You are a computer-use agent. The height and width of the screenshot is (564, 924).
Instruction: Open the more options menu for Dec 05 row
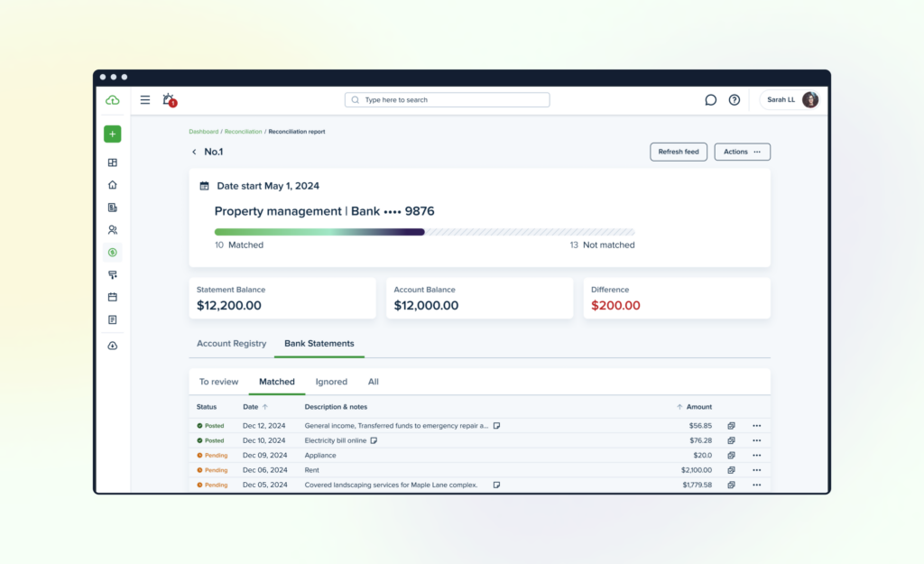click(757, 485)
